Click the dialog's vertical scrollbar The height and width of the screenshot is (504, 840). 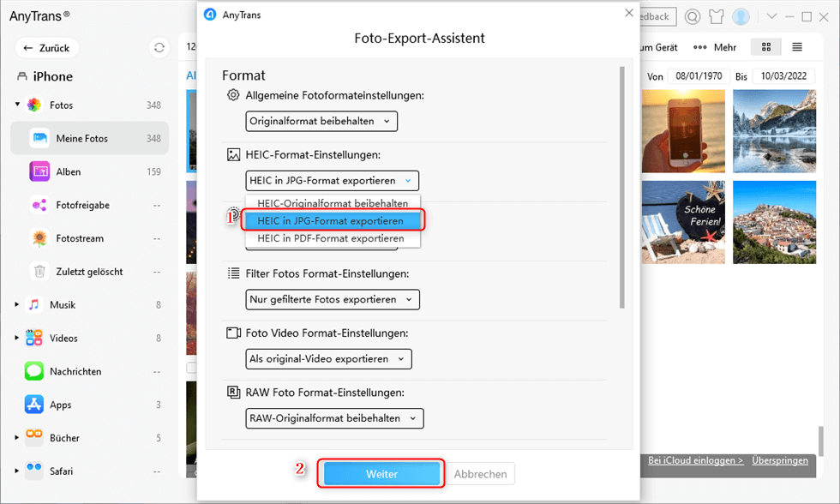pos(621,189)
